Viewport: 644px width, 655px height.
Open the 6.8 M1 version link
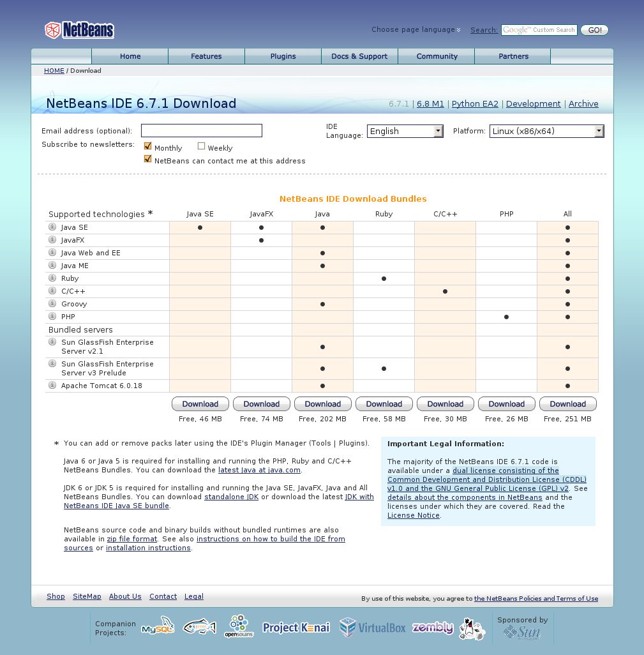coord(430,103)
